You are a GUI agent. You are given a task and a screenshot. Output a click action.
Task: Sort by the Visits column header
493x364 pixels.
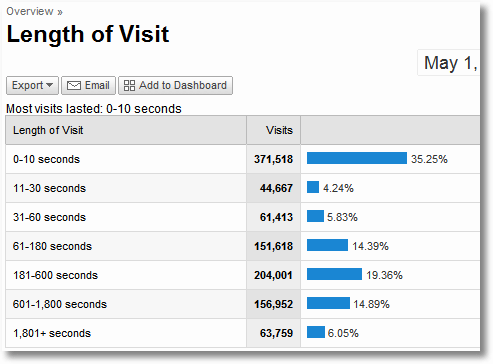point(279,130)
